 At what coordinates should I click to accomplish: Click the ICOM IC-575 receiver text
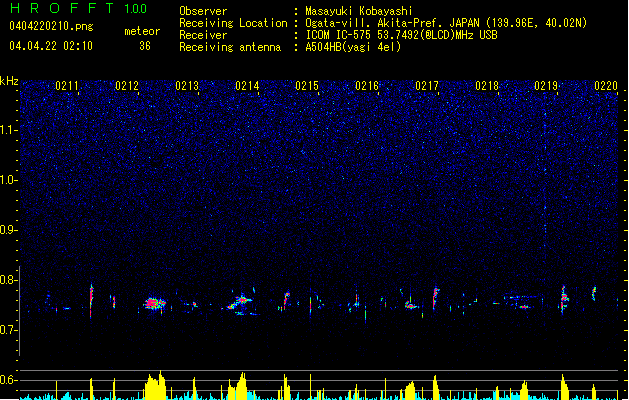point(401,35)
